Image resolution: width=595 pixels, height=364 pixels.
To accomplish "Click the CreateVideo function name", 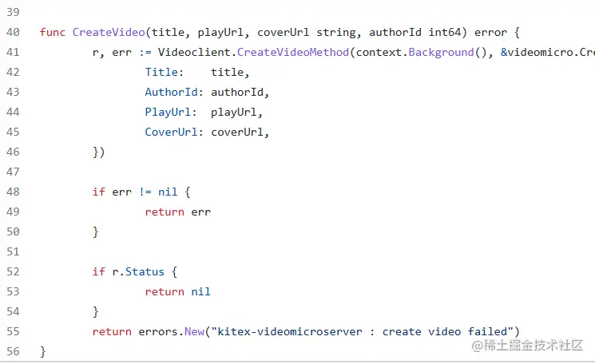I will coord(109,32).
